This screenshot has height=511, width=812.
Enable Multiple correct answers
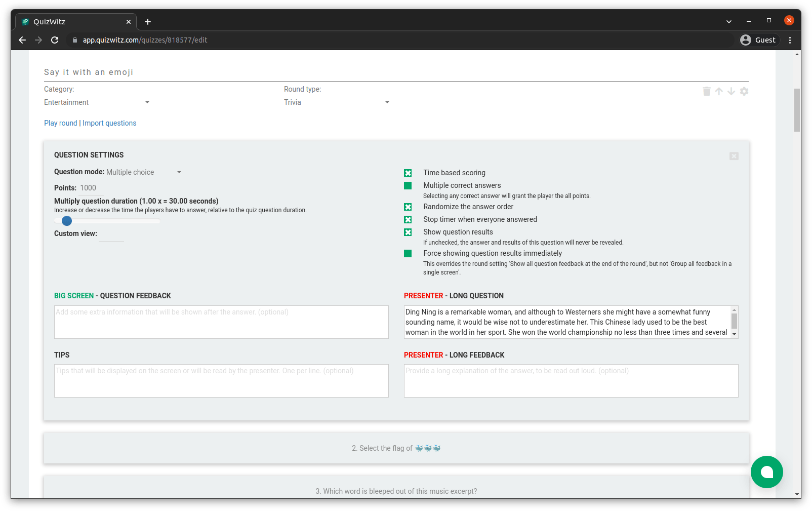tap(408, 185)
